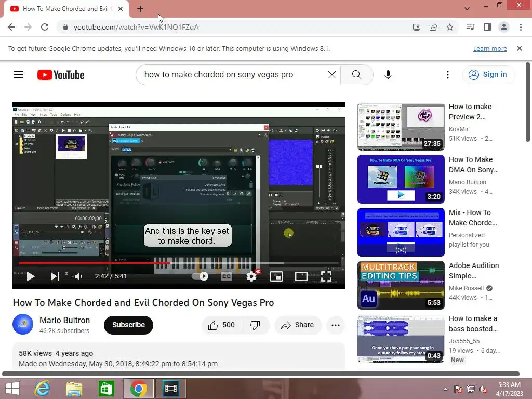Image resolution: width=532 pixels, height=399 pixels.
Task: Open the Mario Buitron channel name link
Action: click(65, 320)
